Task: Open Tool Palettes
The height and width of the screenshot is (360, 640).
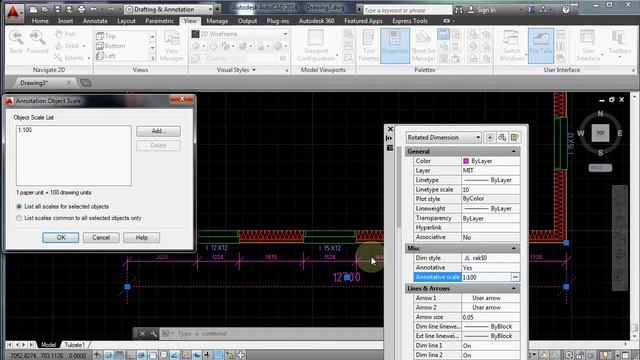Action: [369, 46]
